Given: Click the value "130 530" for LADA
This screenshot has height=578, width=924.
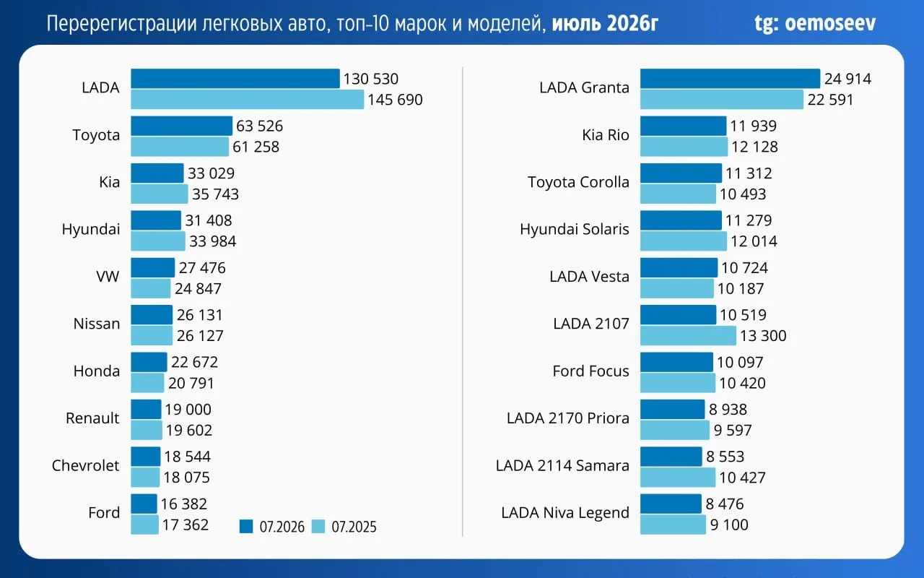Looking at the screenshot, I should click(x=371, y=79).
